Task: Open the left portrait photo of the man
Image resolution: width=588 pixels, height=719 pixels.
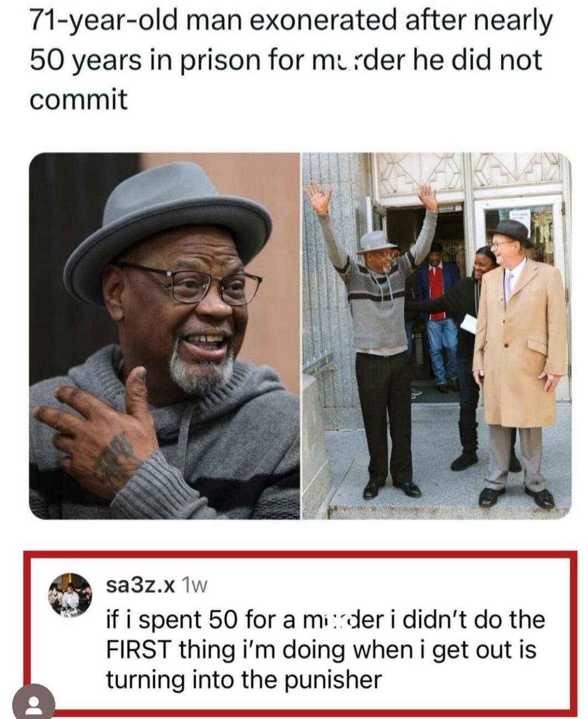Action: click(x=164, y=336)
